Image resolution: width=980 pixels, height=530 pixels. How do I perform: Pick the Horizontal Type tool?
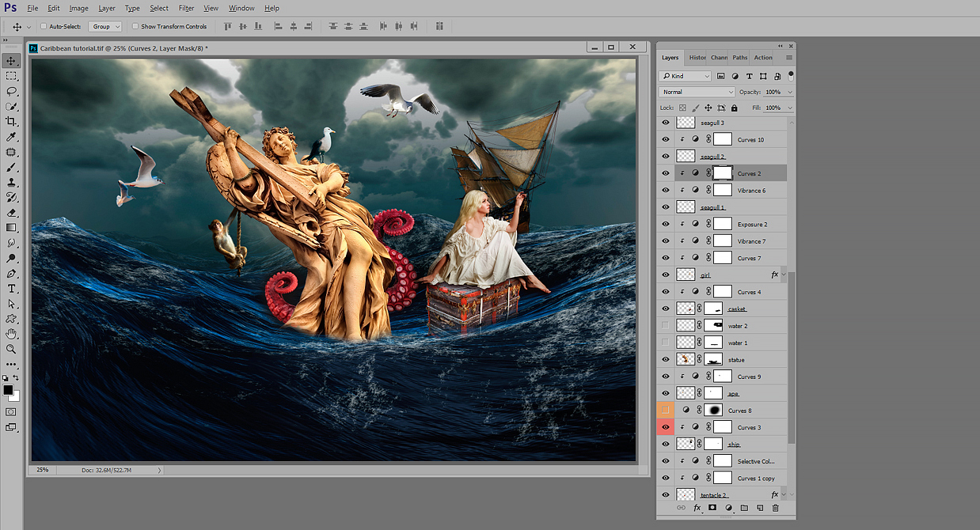11,289
